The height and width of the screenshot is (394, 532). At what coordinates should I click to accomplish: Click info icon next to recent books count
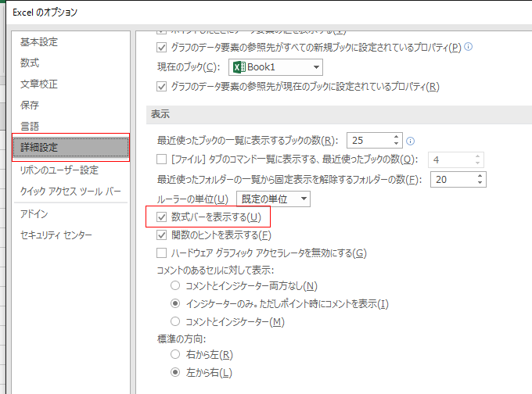pyautogui.click(x=410, y=141)
